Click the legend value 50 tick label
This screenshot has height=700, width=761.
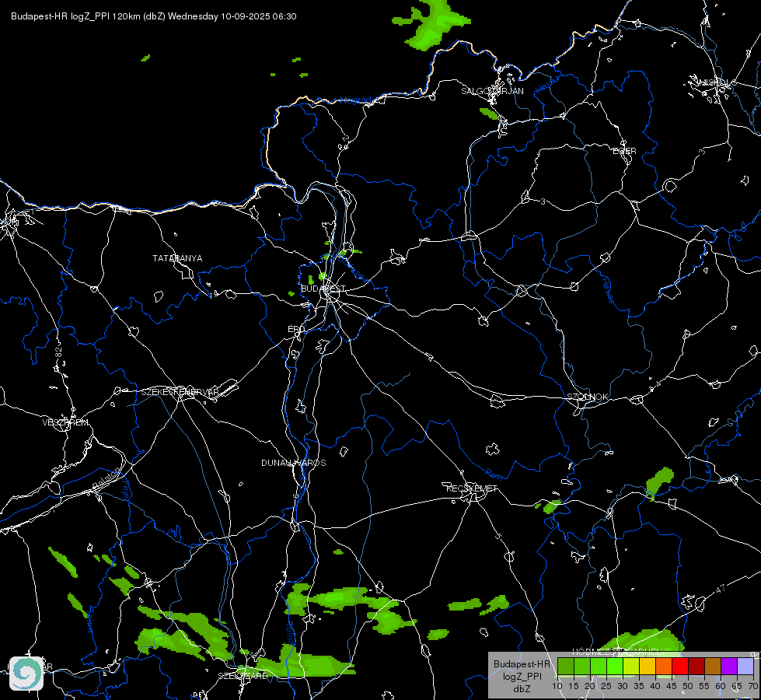tap(688, 686)
